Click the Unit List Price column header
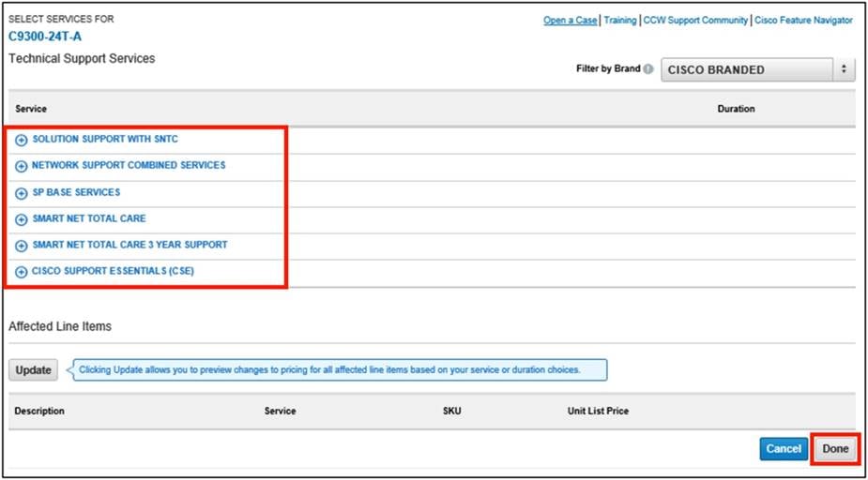 click(x=598, y=411)
